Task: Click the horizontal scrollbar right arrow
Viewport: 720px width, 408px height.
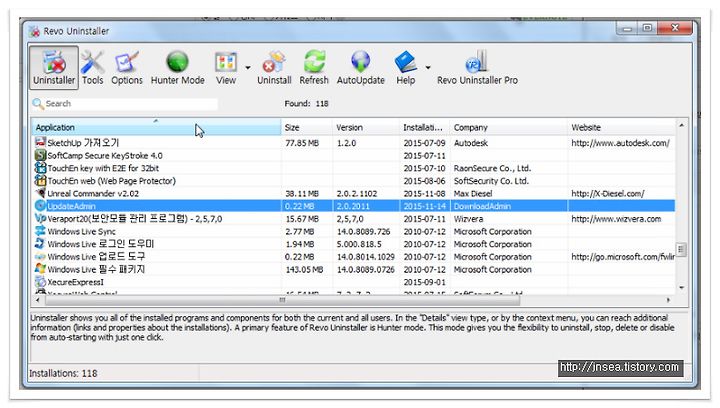Action: [x=669, y=300]
